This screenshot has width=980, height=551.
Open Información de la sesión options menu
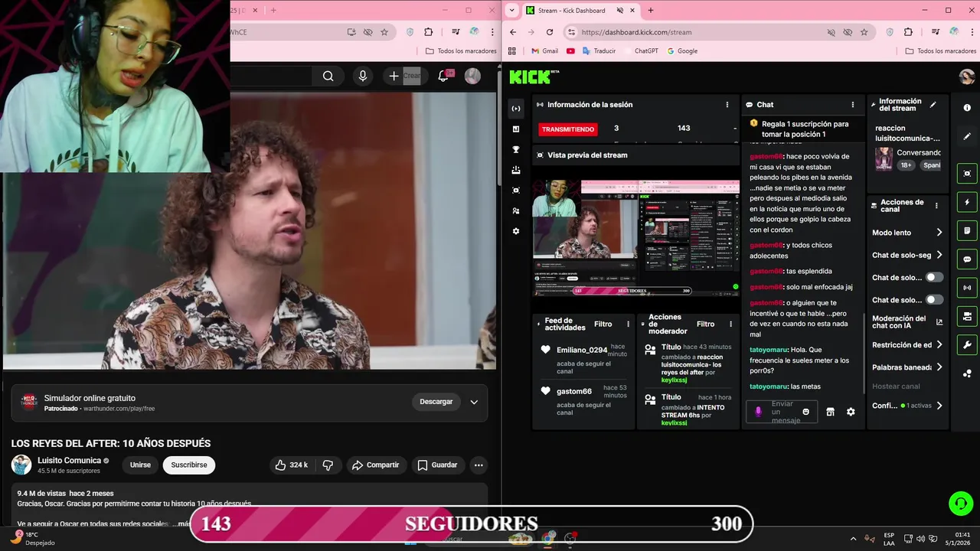[727, 105]
